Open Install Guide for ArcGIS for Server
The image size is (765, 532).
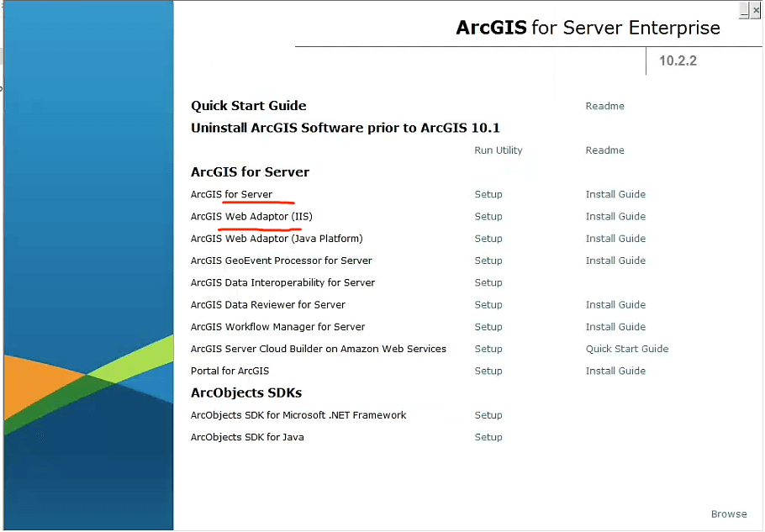[x=615, y=194]
